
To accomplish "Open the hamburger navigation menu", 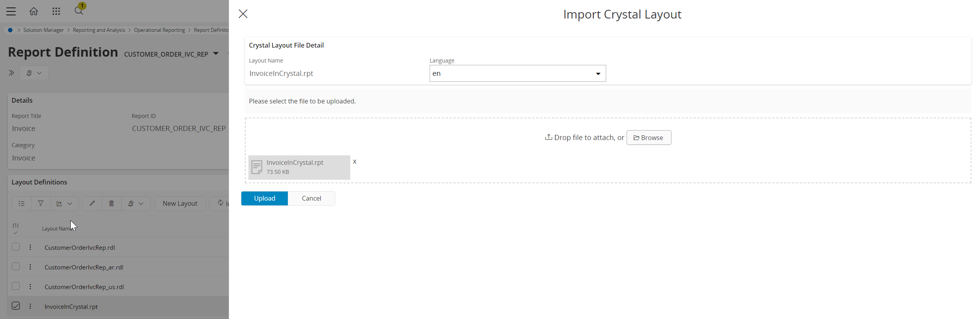I will [11, 11].
